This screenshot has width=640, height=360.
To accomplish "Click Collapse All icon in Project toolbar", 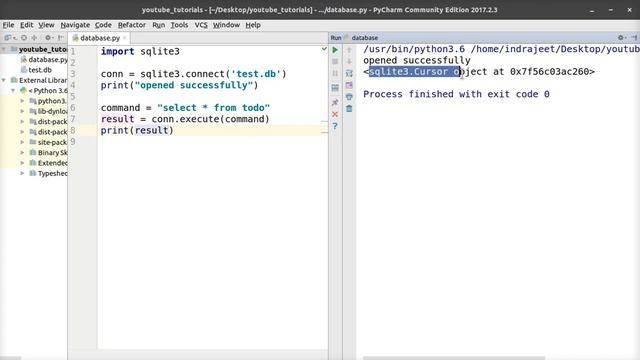I will 34,38.
